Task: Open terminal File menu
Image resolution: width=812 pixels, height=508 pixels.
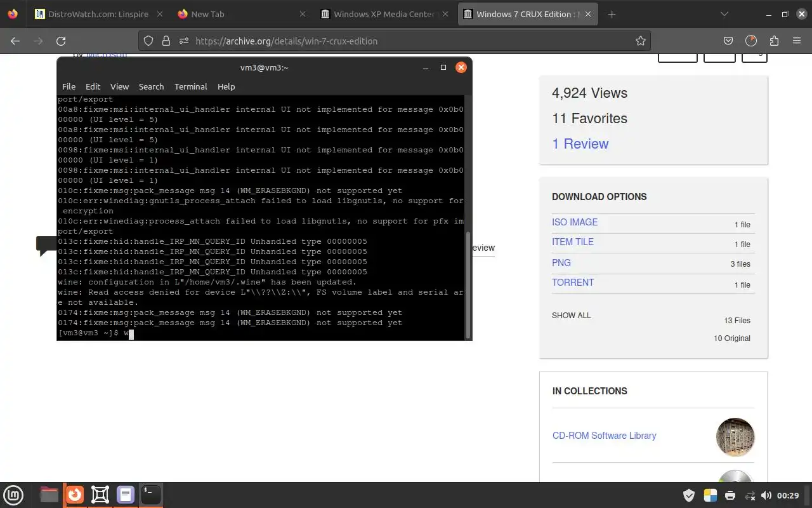Action: 69,86
